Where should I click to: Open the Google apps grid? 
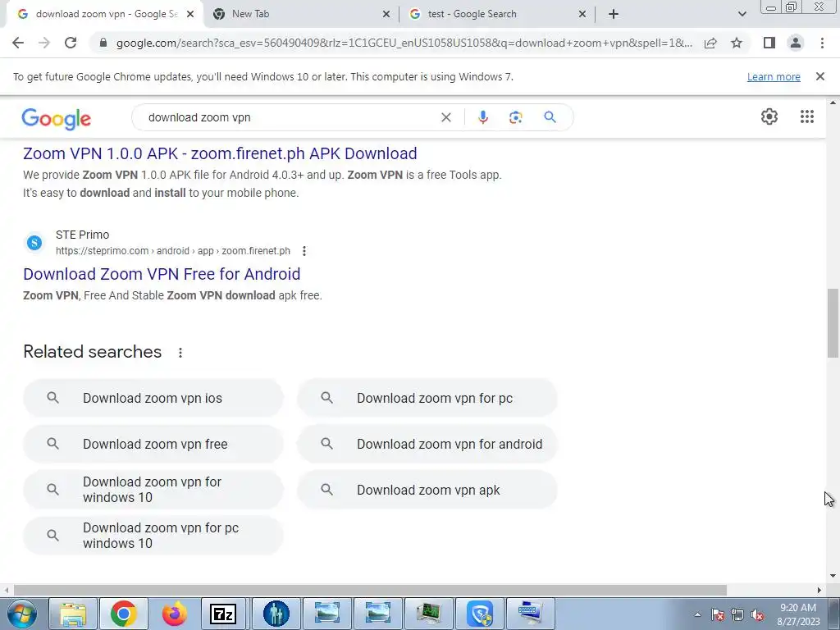click(x=807, y=116)
